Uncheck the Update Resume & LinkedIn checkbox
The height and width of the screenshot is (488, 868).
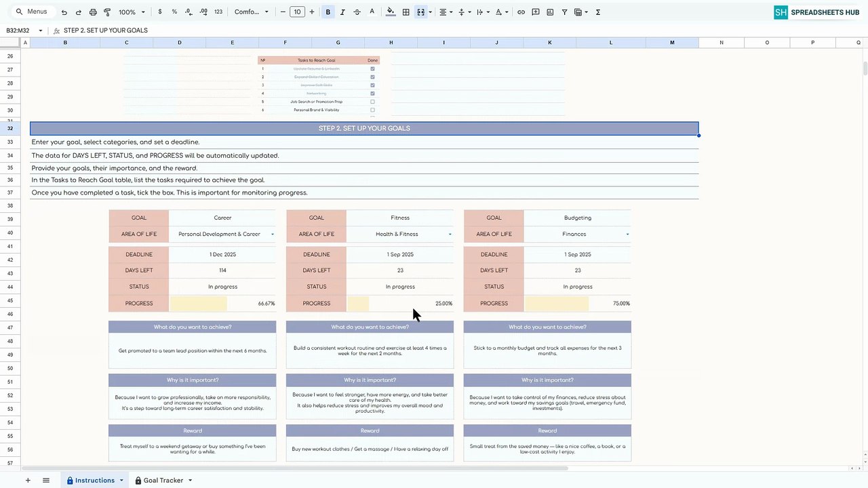point(372,69)
